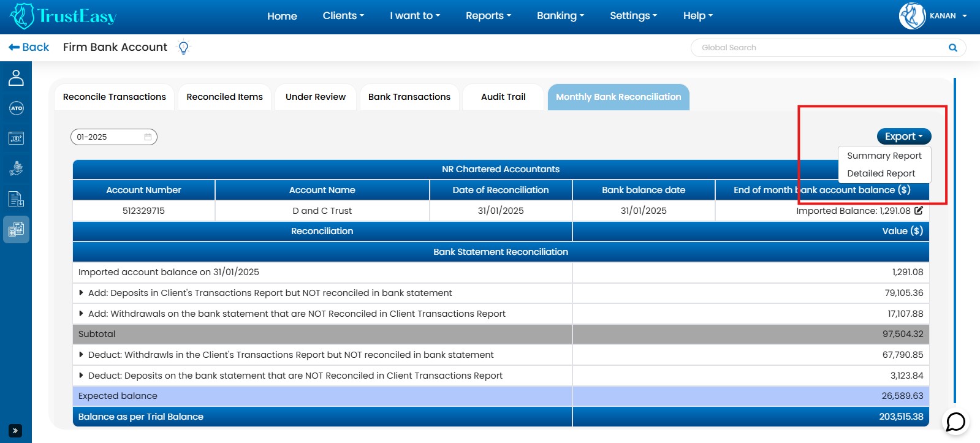Open the Banking menu
The height and width of the screenshot is (443, 980).
560,16
